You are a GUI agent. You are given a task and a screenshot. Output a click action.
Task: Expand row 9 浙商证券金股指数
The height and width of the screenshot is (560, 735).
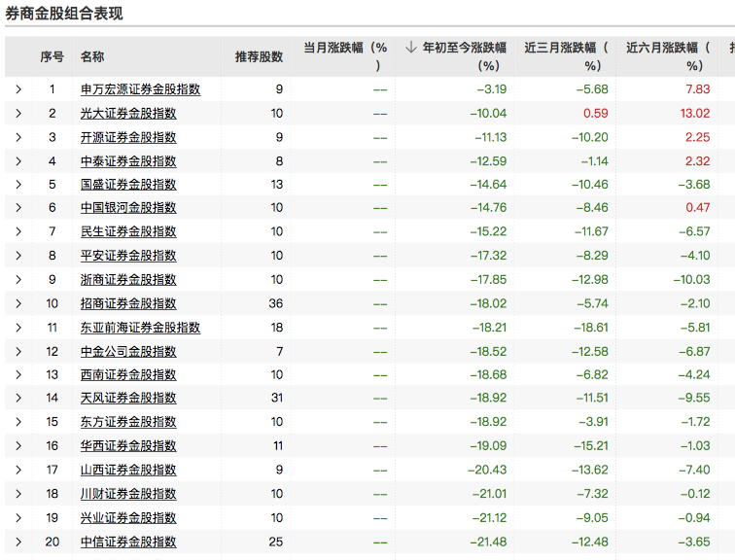point(18,280)
